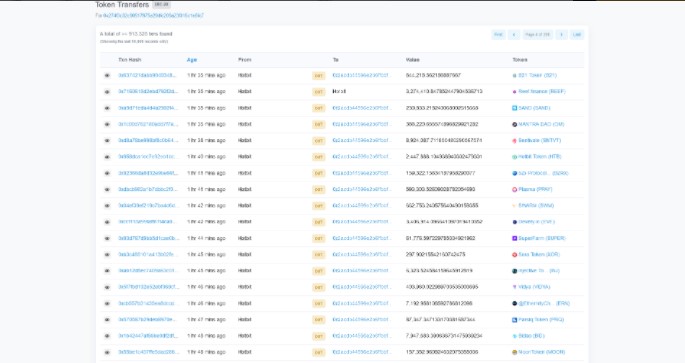
Task: Click the Hotbit Token logo icon
Action: click(515, 157)
